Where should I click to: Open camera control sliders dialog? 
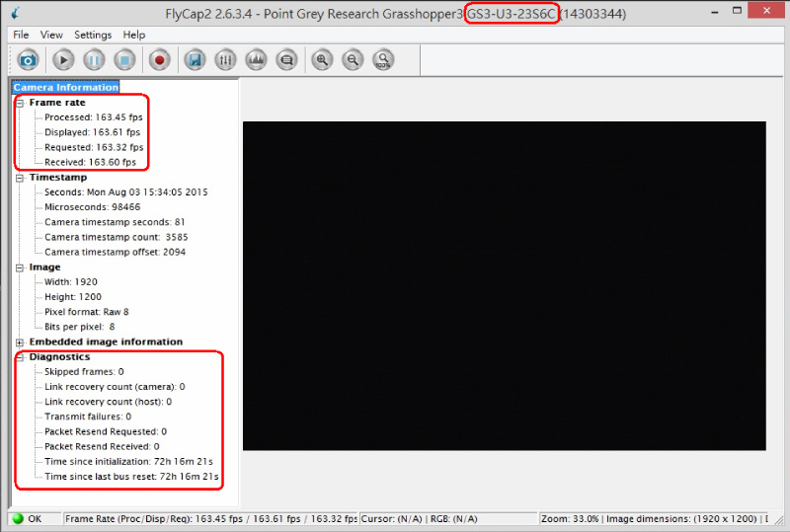coord(225,60)
